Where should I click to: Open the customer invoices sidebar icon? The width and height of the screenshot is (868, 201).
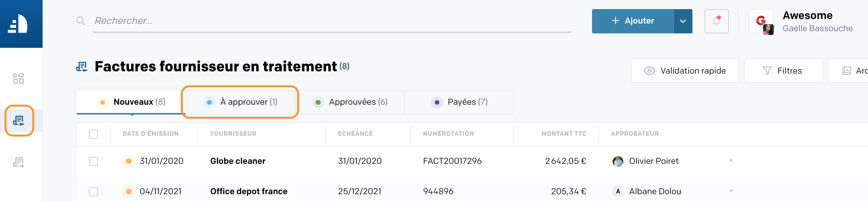coord(19,162)
